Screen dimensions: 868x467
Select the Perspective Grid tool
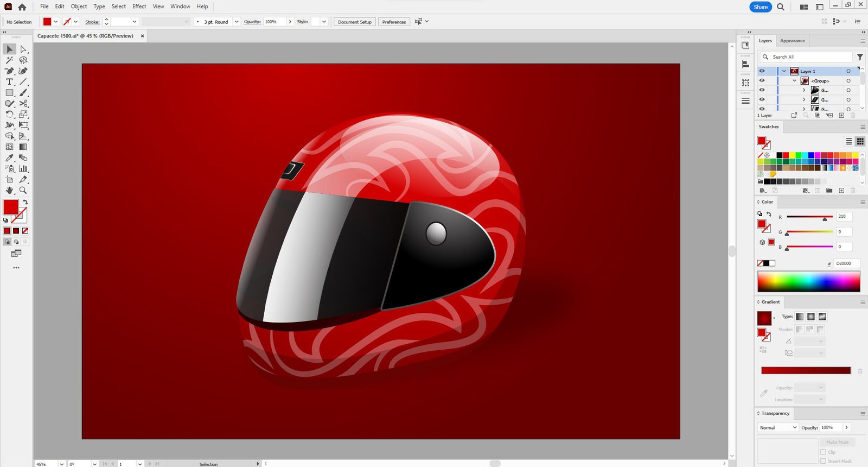(x=23, y=136)
